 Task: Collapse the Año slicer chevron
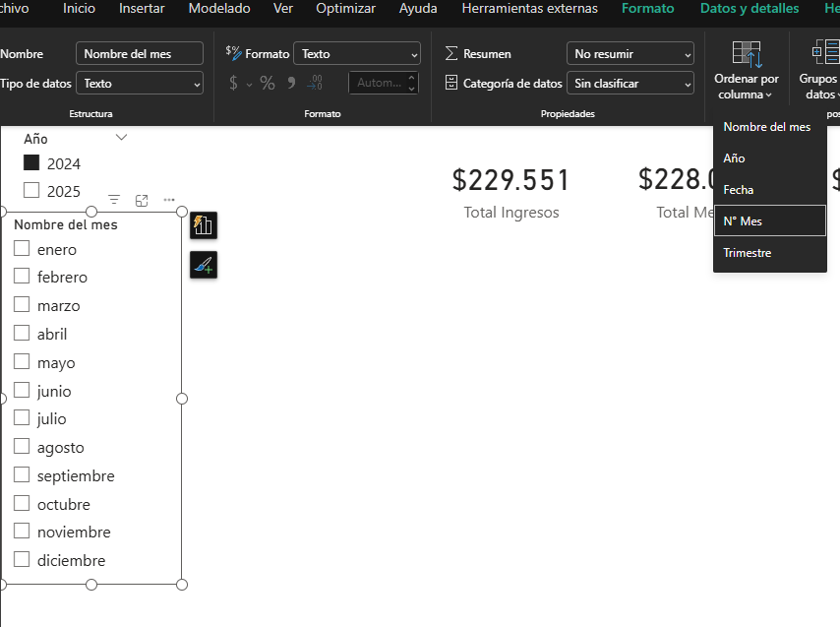[122, 138]
